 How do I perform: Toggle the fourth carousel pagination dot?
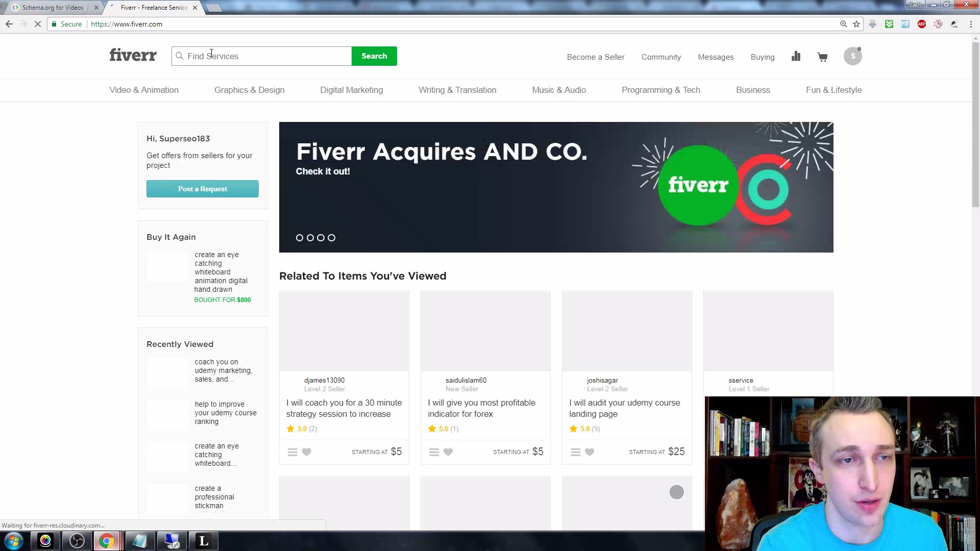click(331, 237)
